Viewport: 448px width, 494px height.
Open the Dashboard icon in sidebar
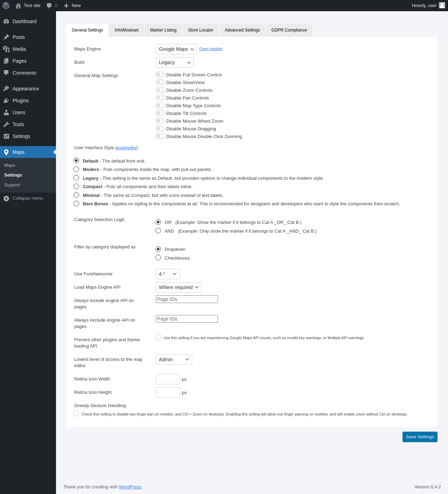pos(6,21)
